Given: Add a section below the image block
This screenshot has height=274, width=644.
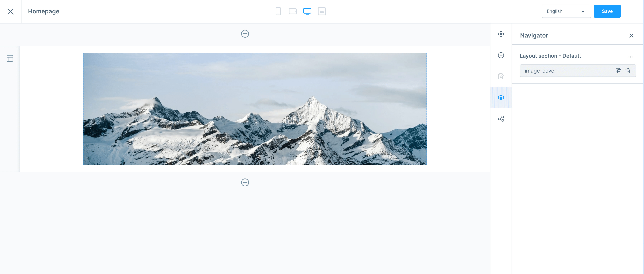Looking at the screenshot, I should (245, 182).
